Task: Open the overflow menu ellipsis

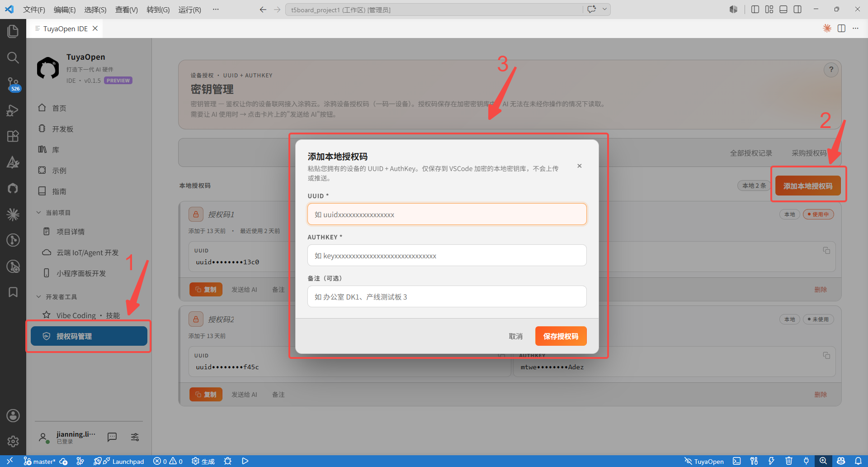Action: [216, 10]
